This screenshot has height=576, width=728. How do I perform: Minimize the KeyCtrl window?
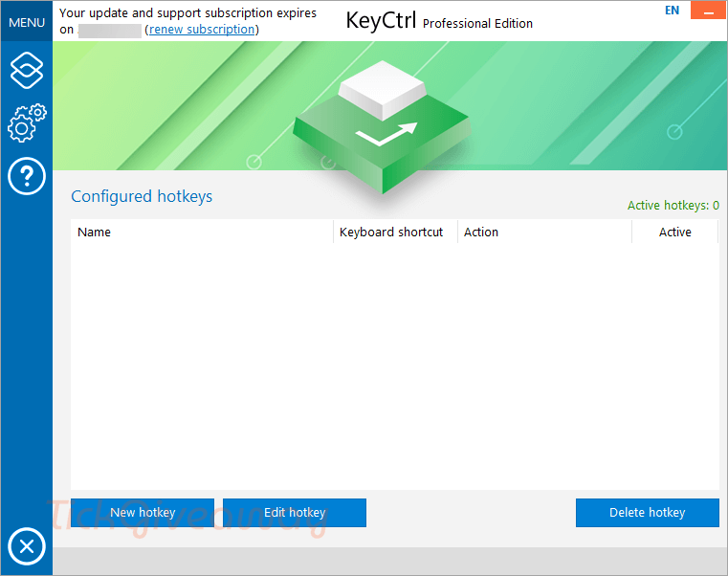708,11
